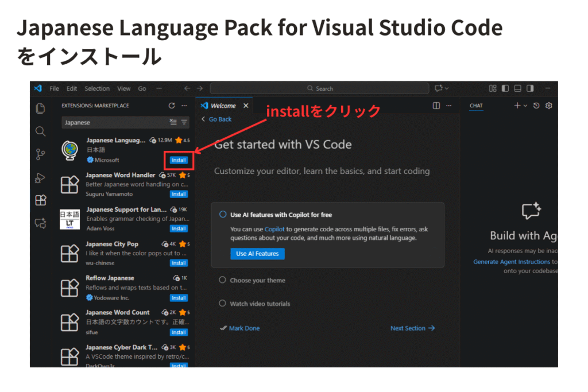This screenshot has height=392, width=588.
Task: Select the 'Choose your theme' step
Action: [257, 280]
